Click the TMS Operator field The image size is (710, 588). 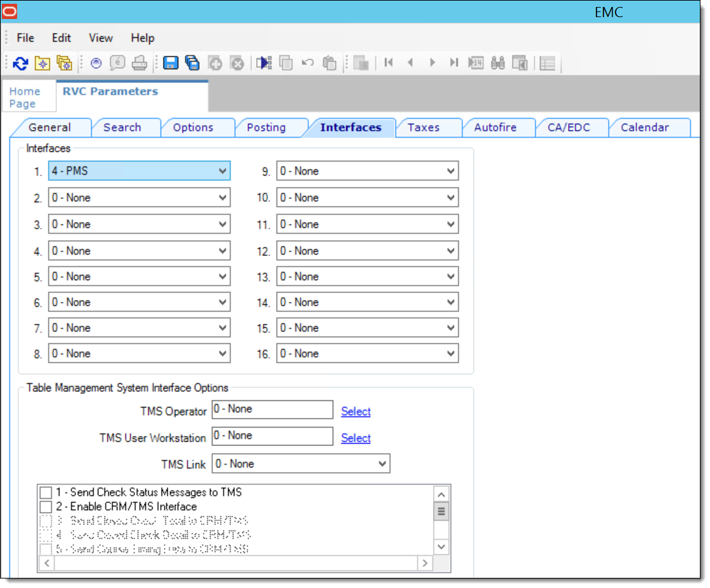(273, 410)
